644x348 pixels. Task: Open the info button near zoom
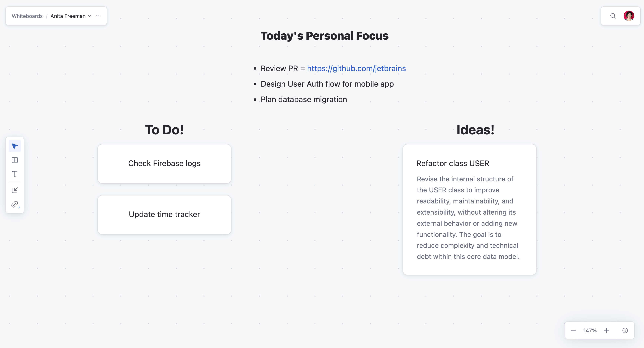coord(625,330)
